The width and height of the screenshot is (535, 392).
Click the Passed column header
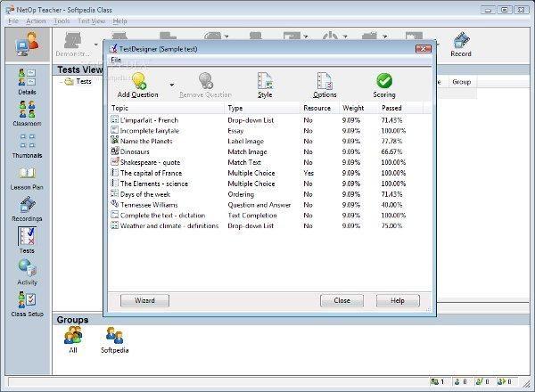[400, 108]
